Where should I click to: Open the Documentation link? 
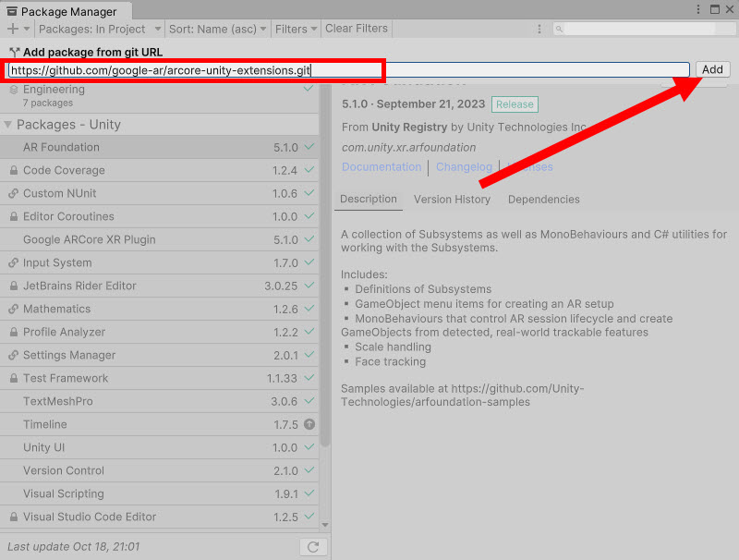point(382,167)
